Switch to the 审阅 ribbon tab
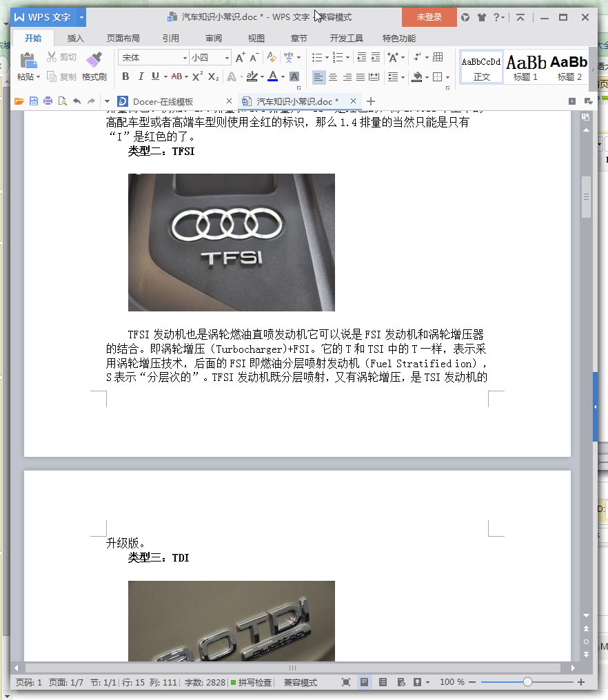Screen dimensions: 608x700 [x=214, y=39]
